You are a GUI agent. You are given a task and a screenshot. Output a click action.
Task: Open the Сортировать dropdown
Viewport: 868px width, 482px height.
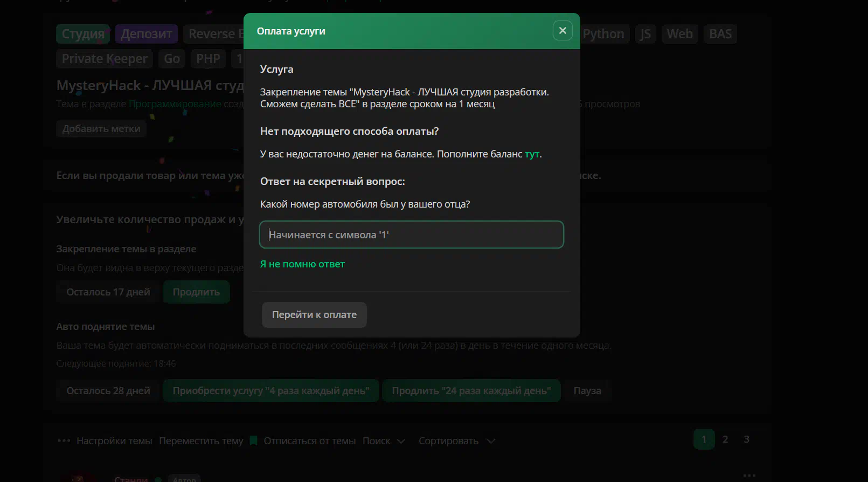pos(456,440)
